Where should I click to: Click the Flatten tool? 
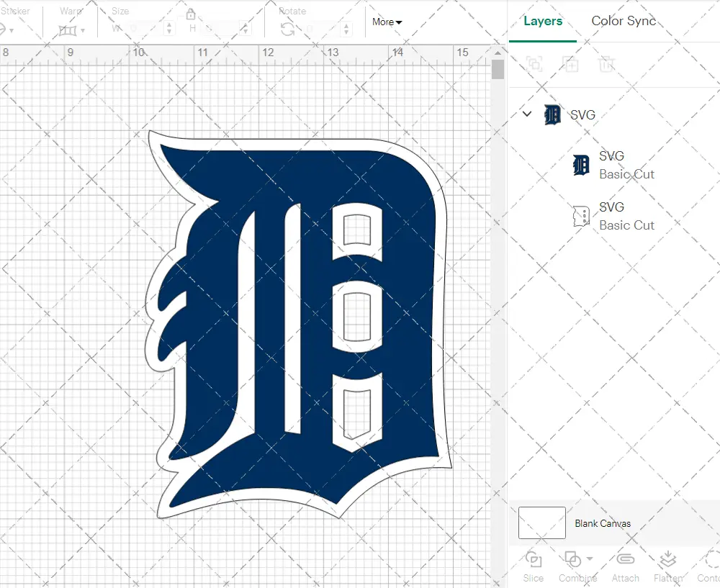click(668, 567)
